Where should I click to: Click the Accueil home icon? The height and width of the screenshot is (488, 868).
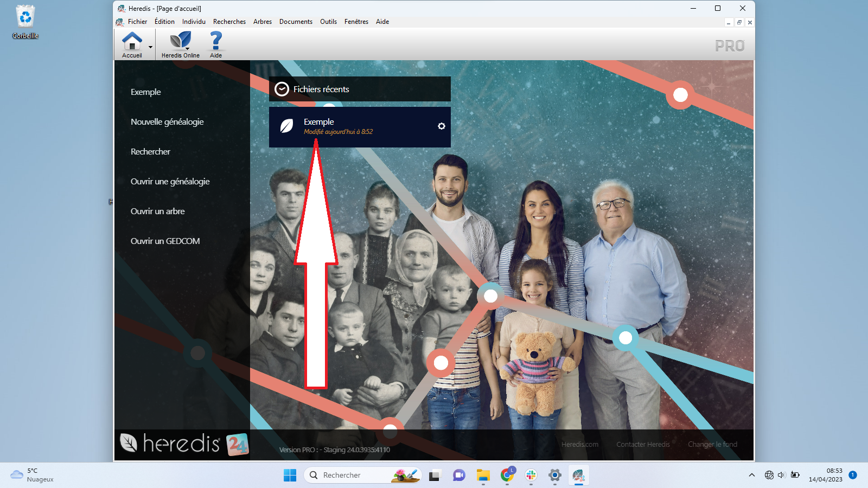pos(132,41)
